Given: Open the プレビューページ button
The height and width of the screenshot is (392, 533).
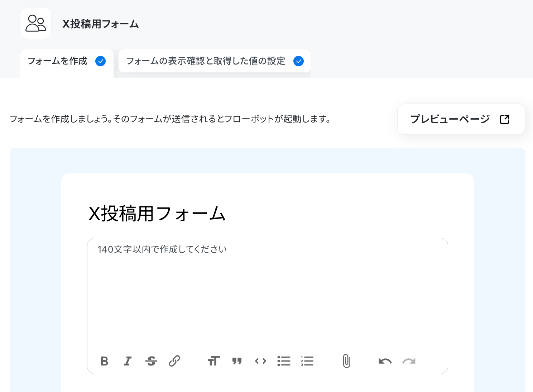Looking at the screenshot, I should [461, 119].
